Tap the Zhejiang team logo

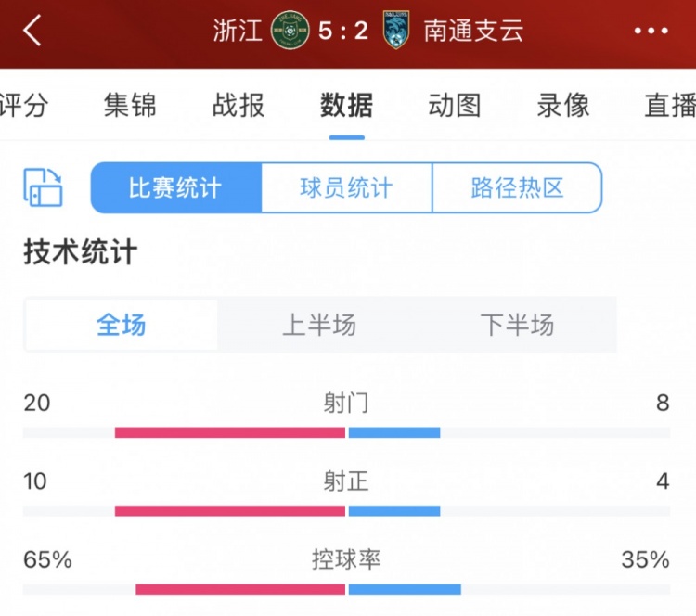pos(289,31)
